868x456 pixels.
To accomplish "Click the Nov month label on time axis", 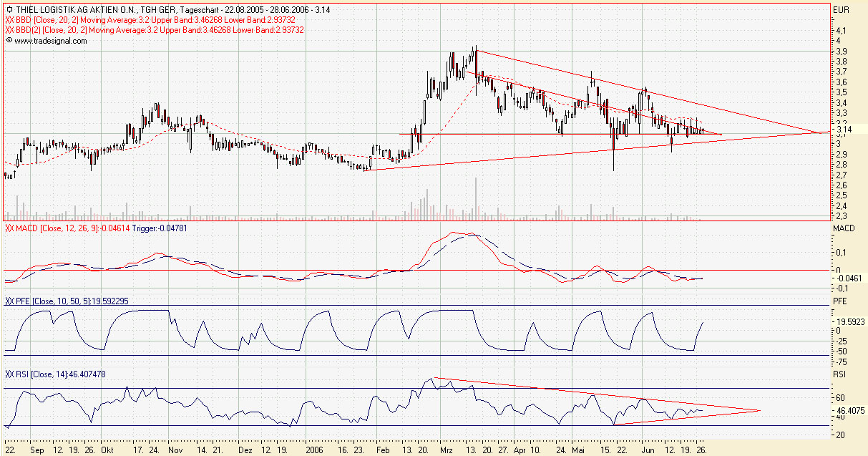I will [x=175, y=452].
